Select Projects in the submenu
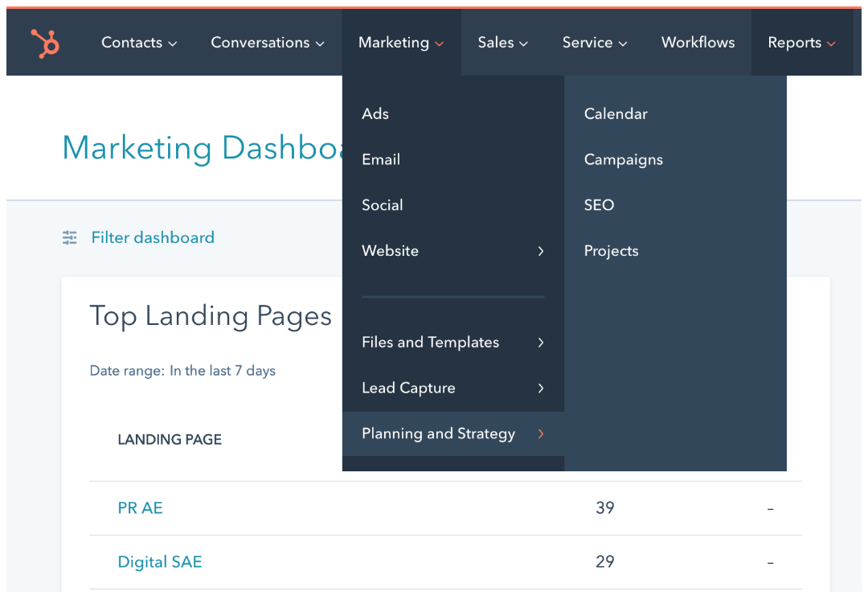The width and height of the screenshot is (868, 600). click(611, 251)
